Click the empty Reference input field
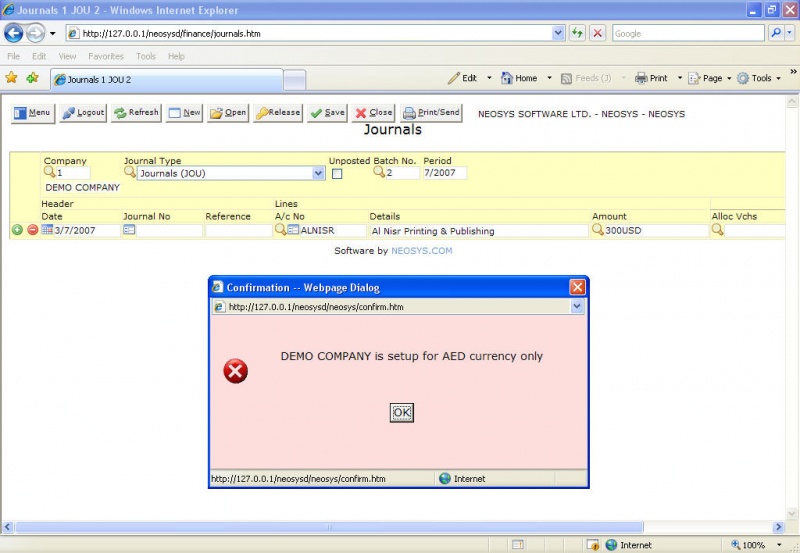This screenshot has width=800, height=553. coord(238,231)
